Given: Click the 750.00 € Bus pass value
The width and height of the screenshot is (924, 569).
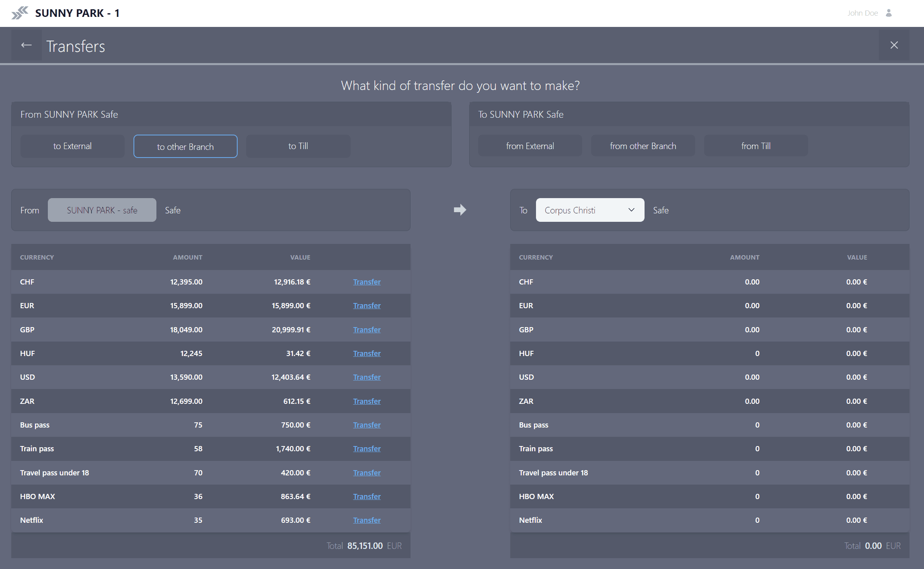Looking at the screenshot, I should [x=296, y=425].
